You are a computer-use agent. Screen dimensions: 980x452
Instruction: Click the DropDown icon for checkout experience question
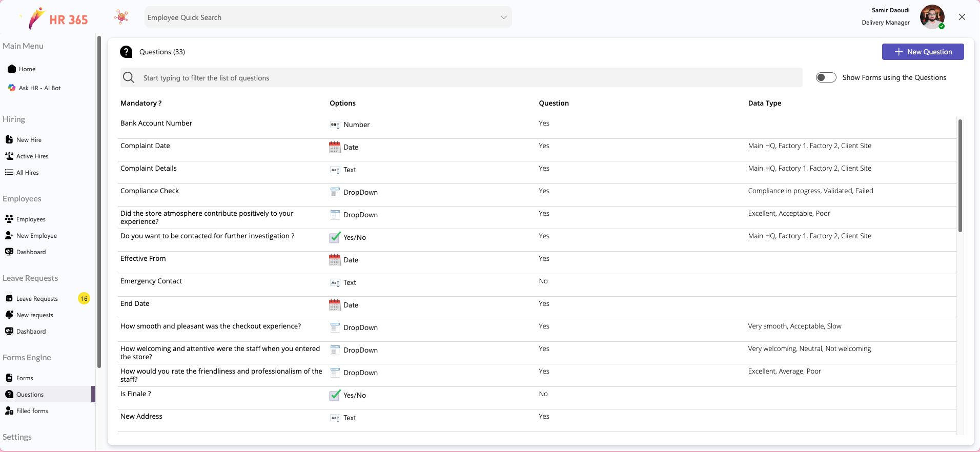tap(335, 327)
